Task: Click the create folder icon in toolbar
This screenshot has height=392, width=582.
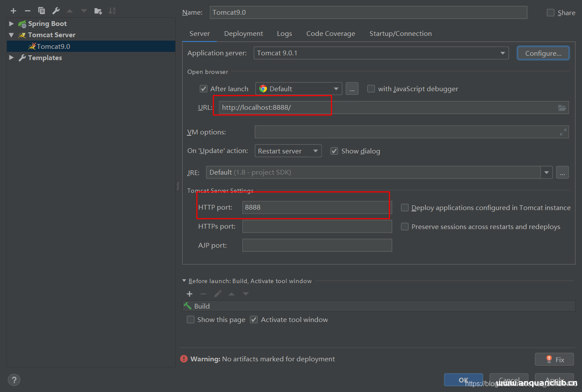Action: [98, 11]
